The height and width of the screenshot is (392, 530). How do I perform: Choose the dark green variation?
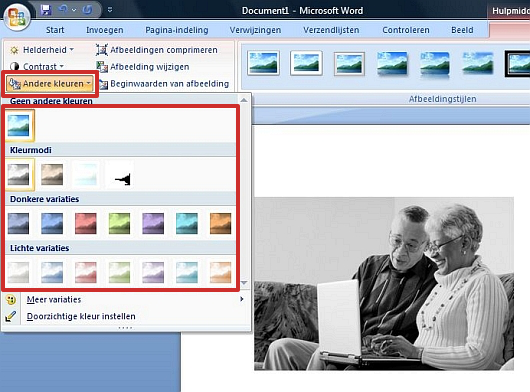(120, 223)
